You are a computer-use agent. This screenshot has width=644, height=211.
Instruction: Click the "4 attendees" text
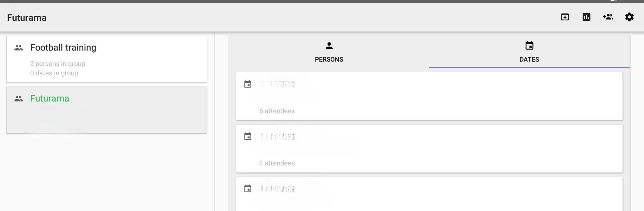tap(277, 163)
